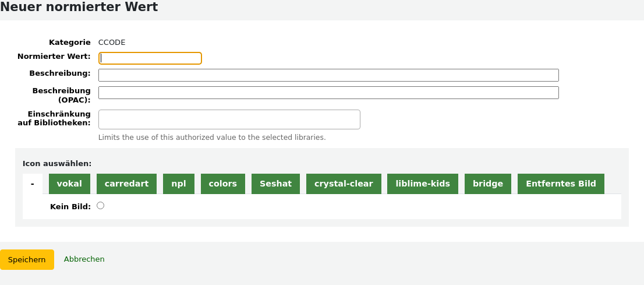Click into the Beschreibung text field

point(328,75)
